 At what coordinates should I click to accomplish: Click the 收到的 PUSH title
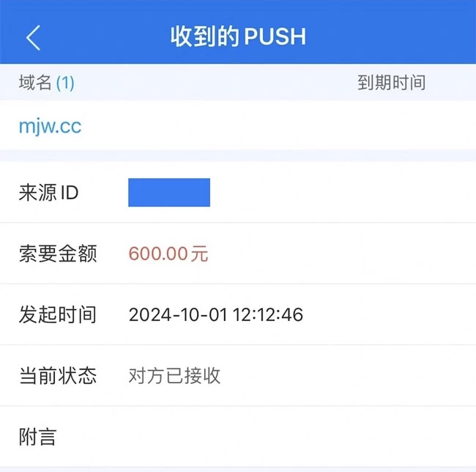(x=238, y=37)
